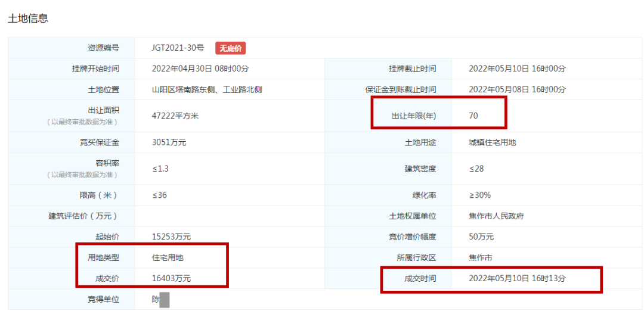Select resource number JGT2021-30号

click(178, 49)
